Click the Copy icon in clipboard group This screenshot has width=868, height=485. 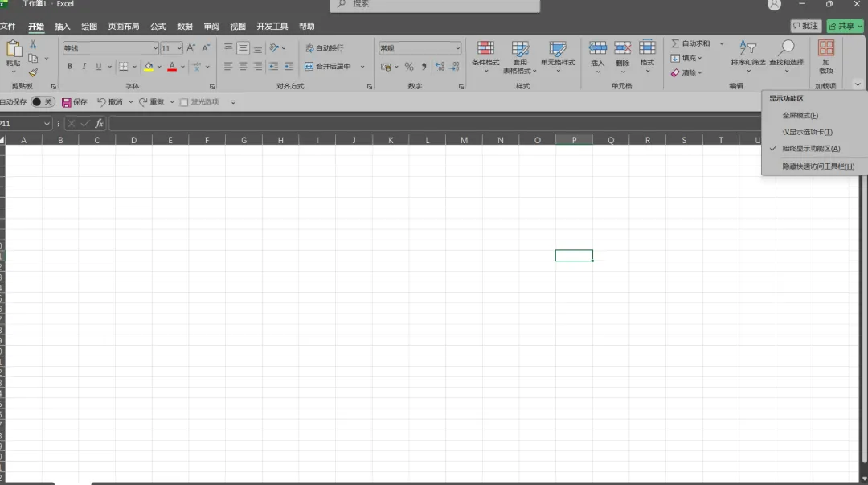(x=33, y=58)
